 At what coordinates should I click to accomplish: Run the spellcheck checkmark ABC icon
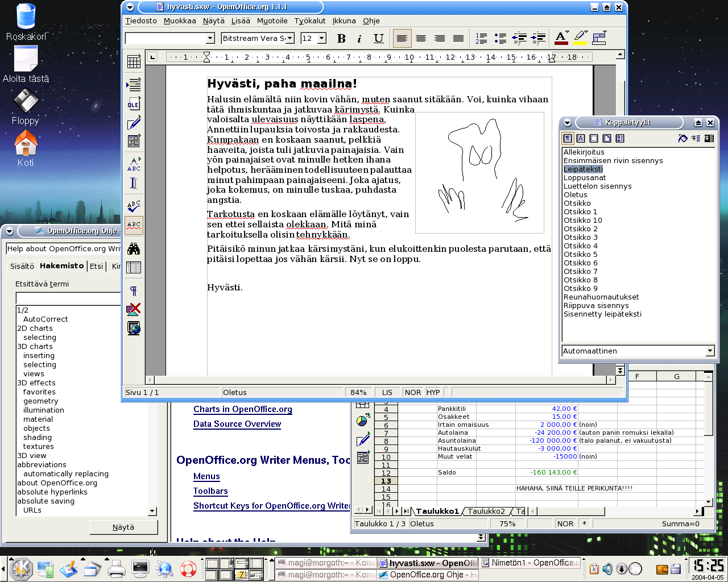(134, 206)
